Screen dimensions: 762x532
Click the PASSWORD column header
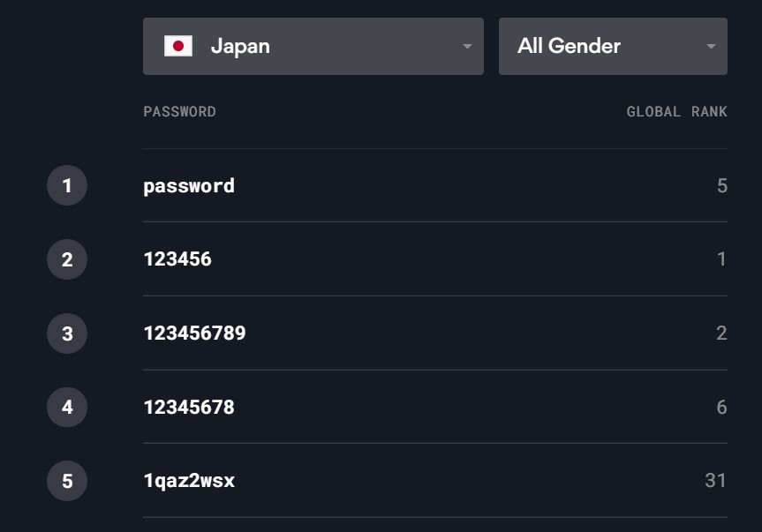pos(179,112)
